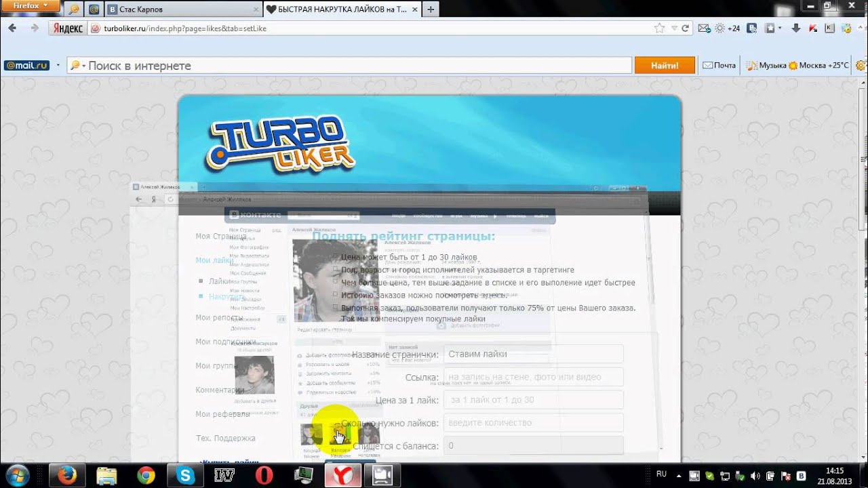Click the @mail.ru logo in the toolbar
The height and width of the screenshot is (488, 868).
[x=26, y=66]
